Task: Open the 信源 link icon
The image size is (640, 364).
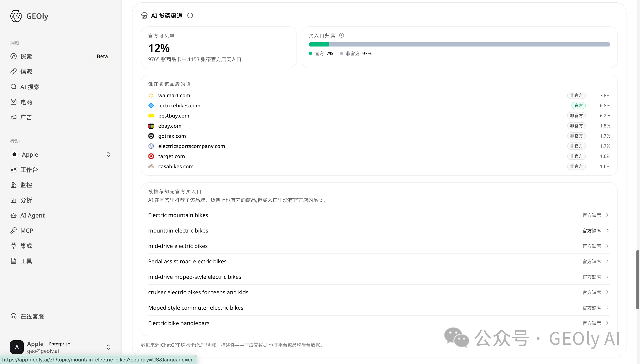Action: (x=14, y=71)
